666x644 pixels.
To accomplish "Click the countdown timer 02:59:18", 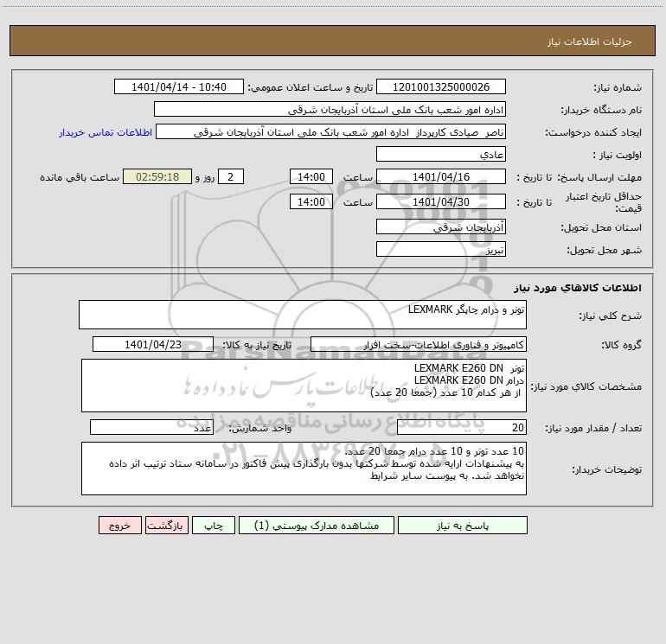I will click(157, 177).
